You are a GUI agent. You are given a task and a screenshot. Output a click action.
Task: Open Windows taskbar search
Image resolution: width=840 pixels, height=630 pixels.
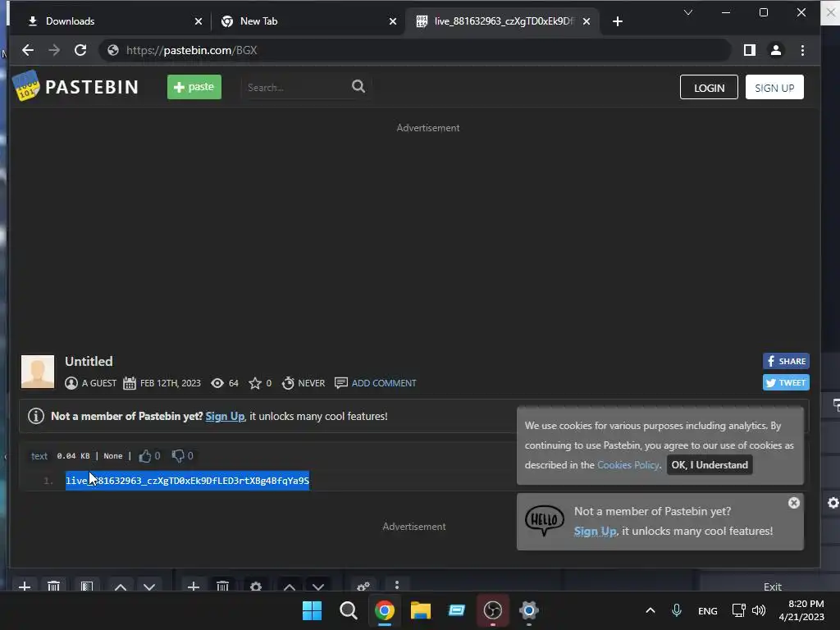point(348,610)
